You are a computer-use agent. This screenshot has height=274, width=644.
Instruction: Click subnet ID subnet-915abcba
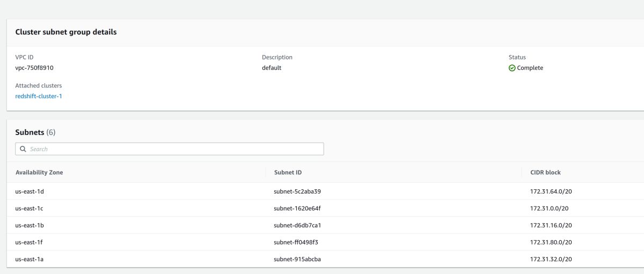pyautogui.click(x=297, y=259)
